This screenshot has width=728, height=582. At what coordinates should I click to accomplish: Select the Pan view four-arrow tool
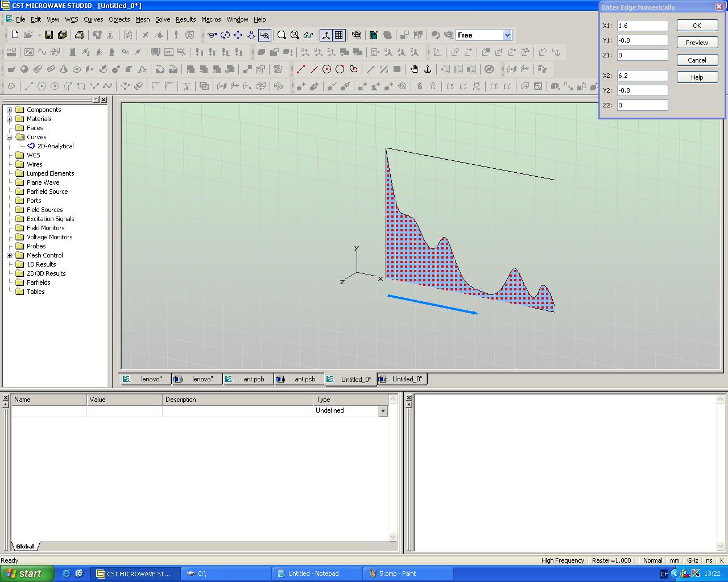[238, 35]
